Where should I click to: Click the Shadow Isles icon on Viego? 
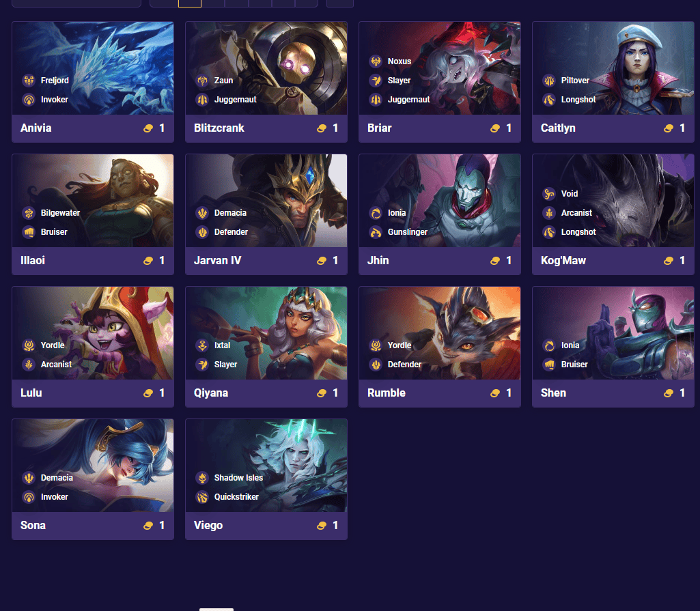202,478
